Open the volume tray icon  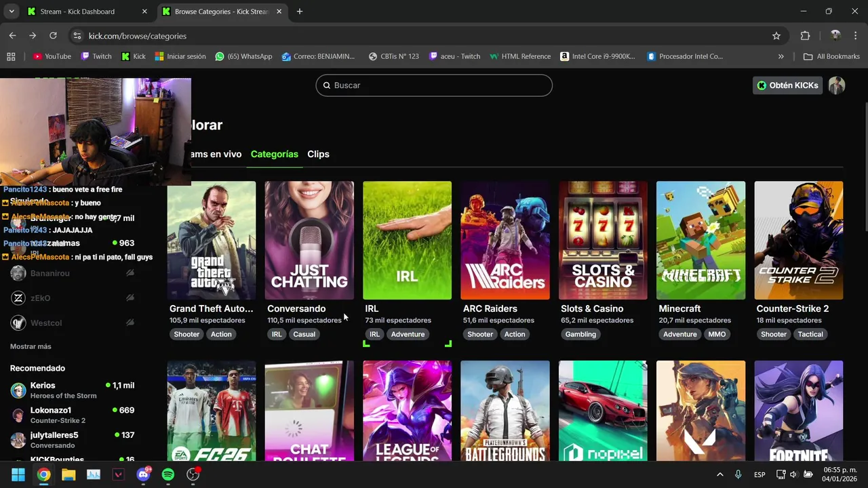(x=793, y=474)
